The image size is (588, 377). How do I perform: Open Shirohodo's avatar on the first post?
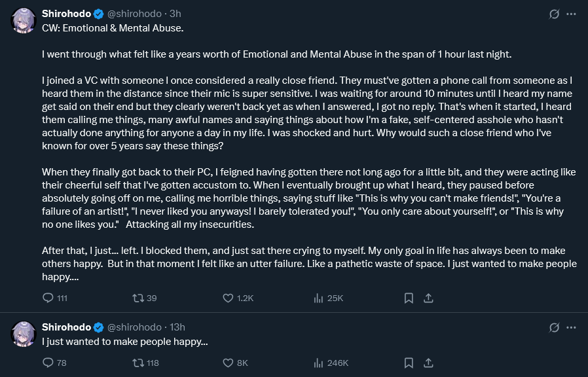[24, 21]
